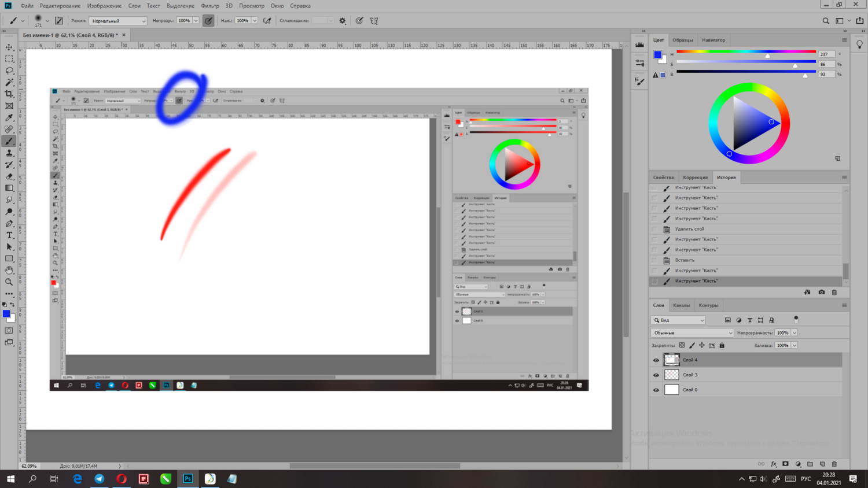Click the History panel trash icon
The image size is (868, 488).
834,292
